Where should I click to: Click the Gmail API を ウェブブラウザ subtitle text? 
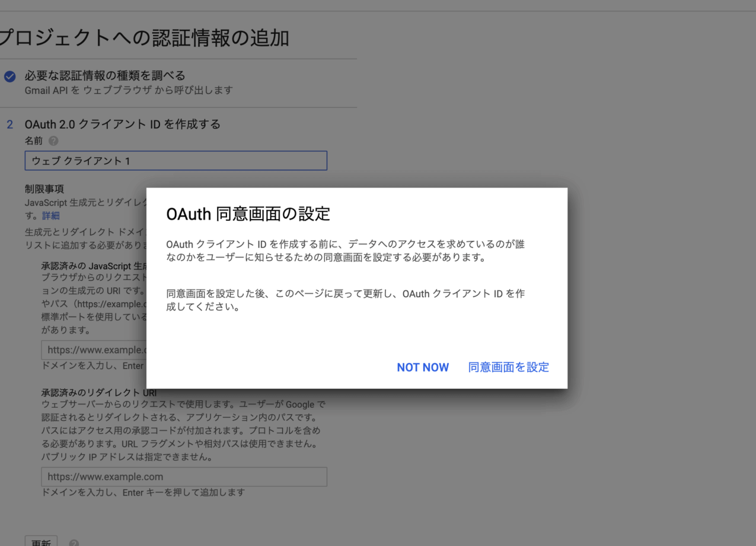click(x=128, y=90)
